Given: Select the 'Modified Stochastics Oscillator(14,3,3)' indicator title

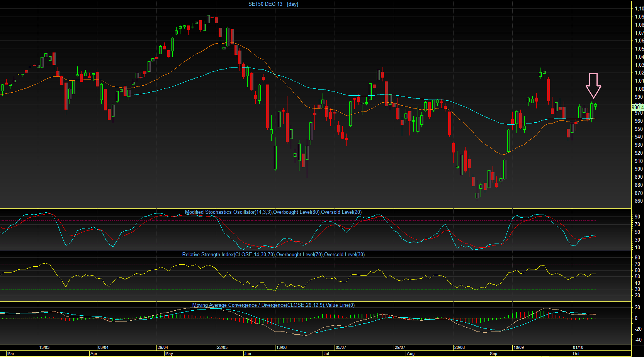Looking at the screenshot, I should [228, 212].
